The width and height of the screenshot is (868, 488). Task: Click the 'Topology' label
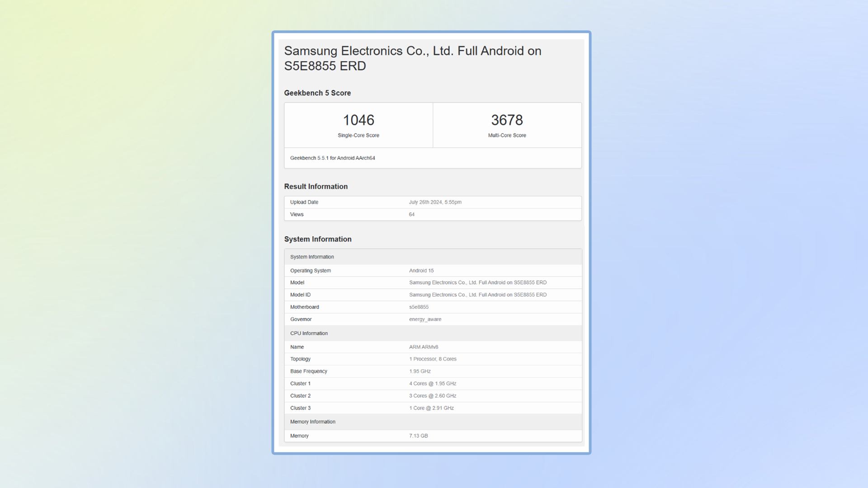300,359
